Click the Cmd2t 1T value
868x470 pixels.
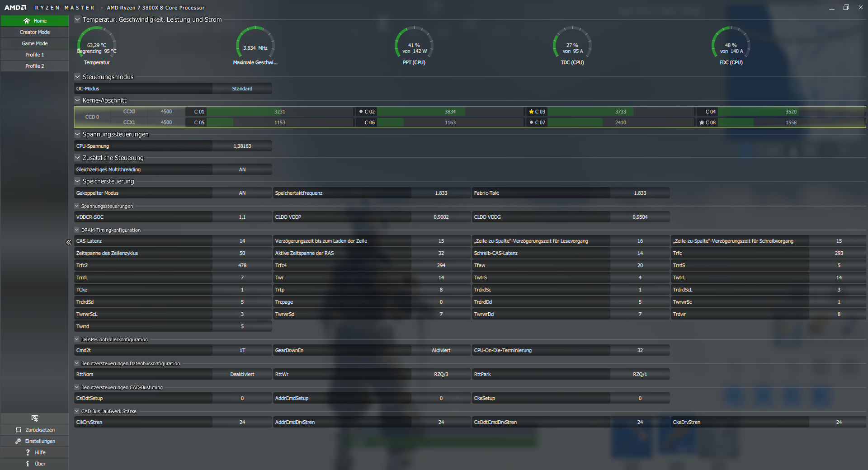(x=242, y=350)
